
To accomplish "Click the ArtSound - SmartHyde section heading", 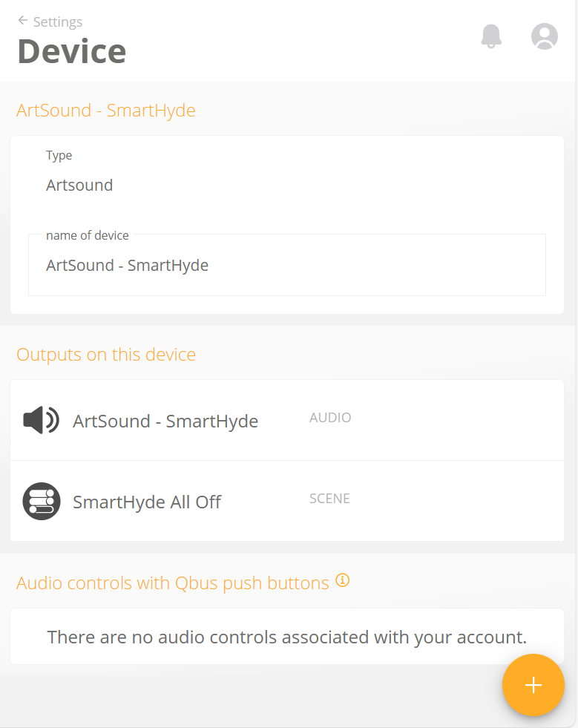I will [x=106, y=111].
